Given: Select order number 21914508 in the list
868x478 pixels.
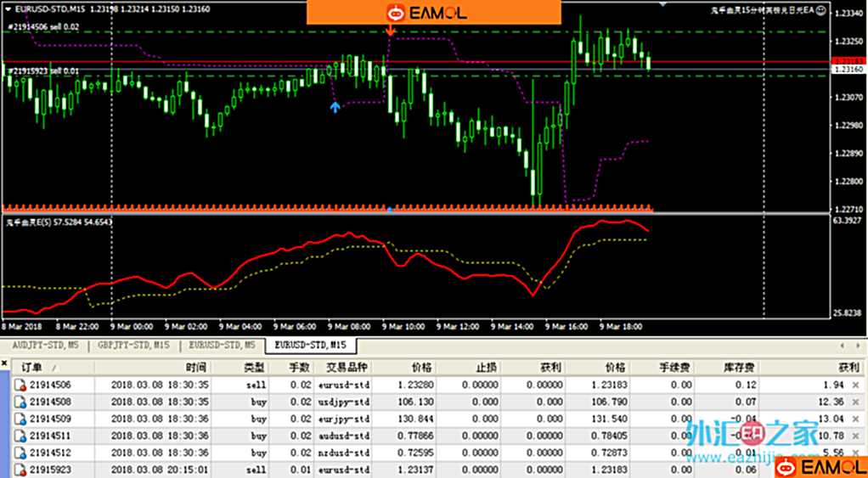Looking at the screenshot, I should pos(50,402).
